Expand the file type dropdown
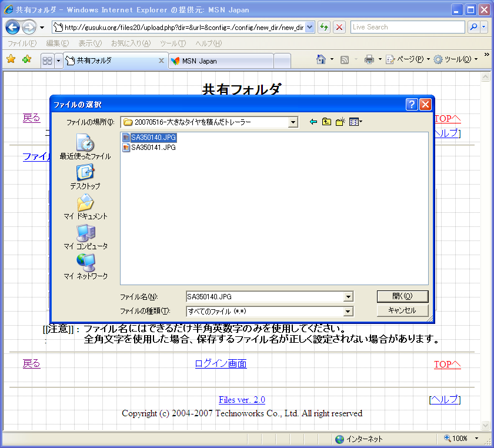494x448 pixels. [x=348, y=311]
